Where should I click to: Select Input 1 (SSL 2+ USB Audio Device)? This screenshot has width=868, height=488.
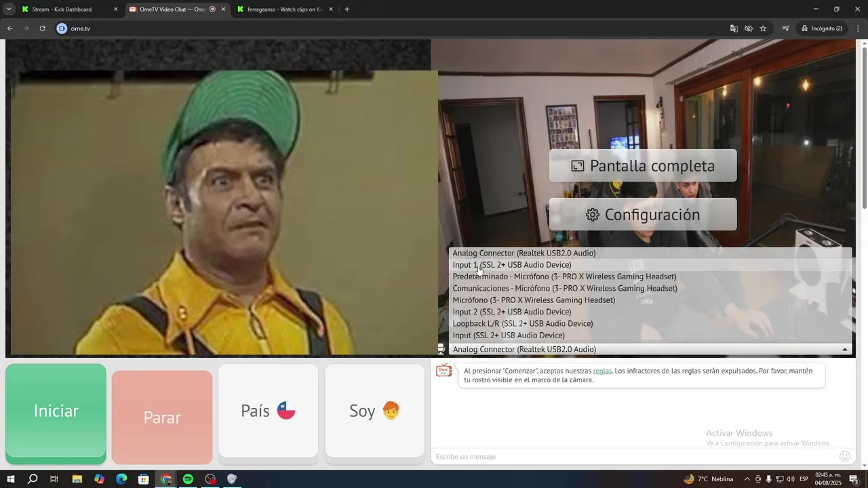coord(650,265)
